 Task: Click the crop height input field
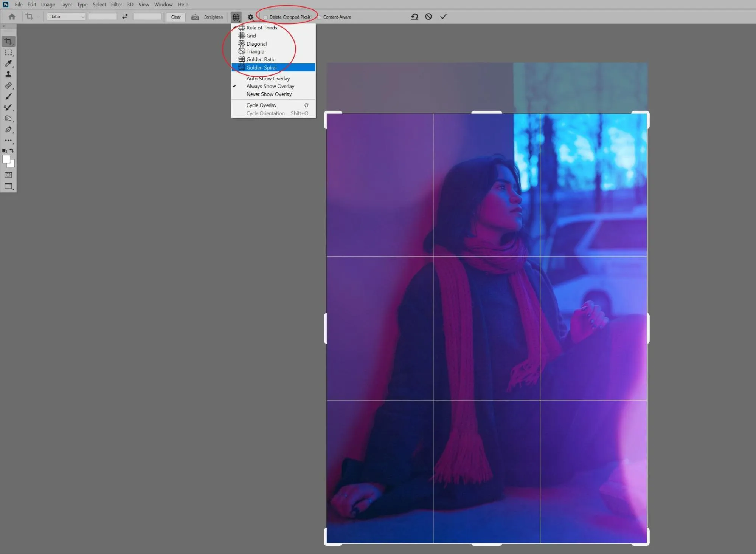(x=147, y=17)
